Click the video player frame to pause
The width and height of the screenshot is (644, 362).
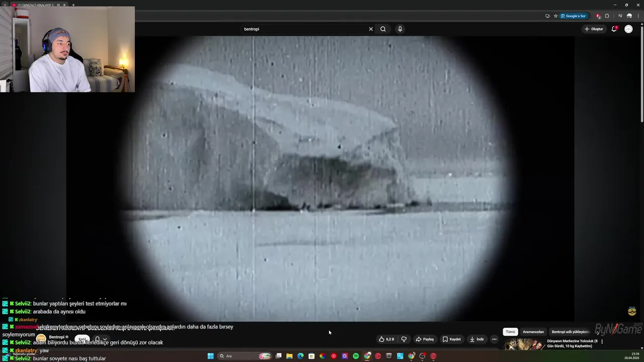click(320, 178)
